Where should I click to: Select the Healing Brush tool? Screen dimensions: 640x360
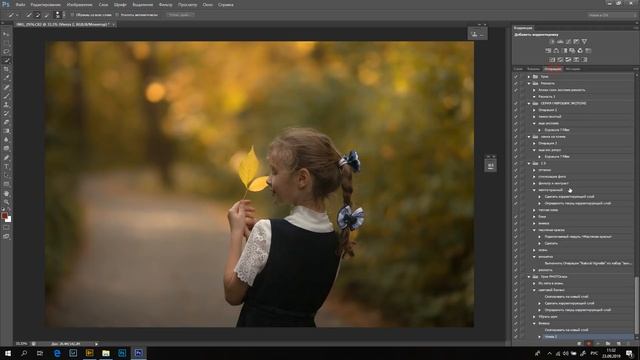6,87
